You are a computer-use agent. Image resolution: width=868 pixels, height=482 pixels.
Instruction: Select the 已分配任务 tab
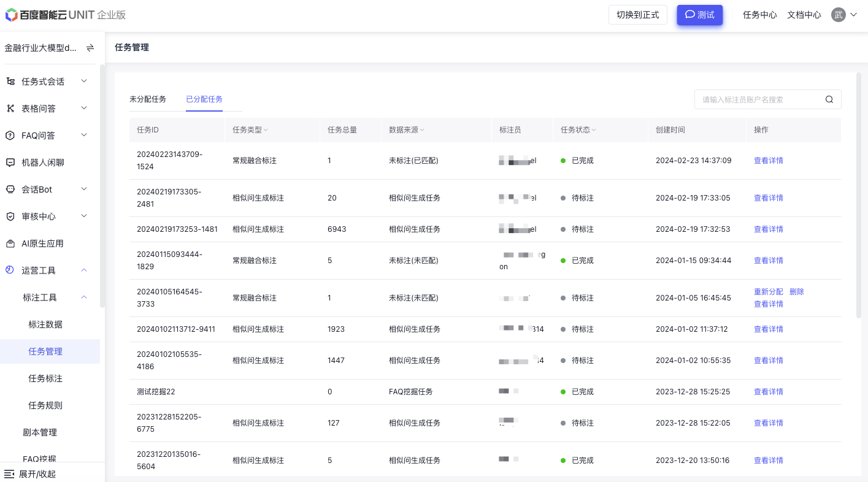204,99
